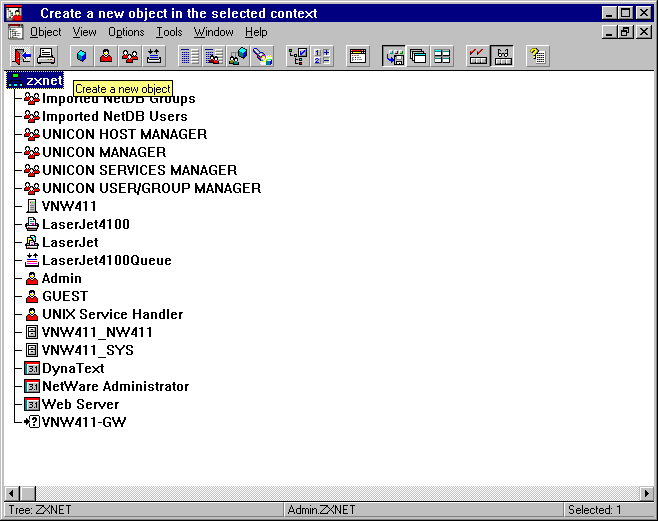Click the application icon beside DynaText
This screenshot has width=658, height=521.
click(x=32, y=368)
